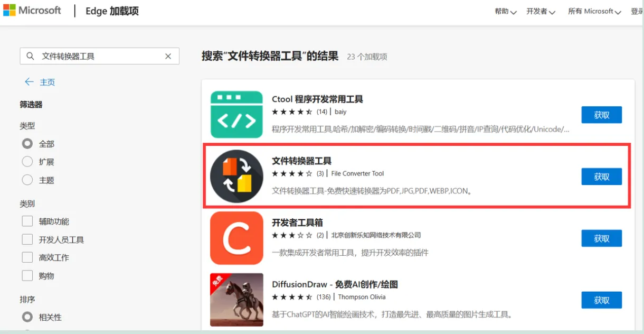The height and width of the screenshot is (334, 644).
Task: Click publisher File Converter Tool
Action: coord(357,173)
